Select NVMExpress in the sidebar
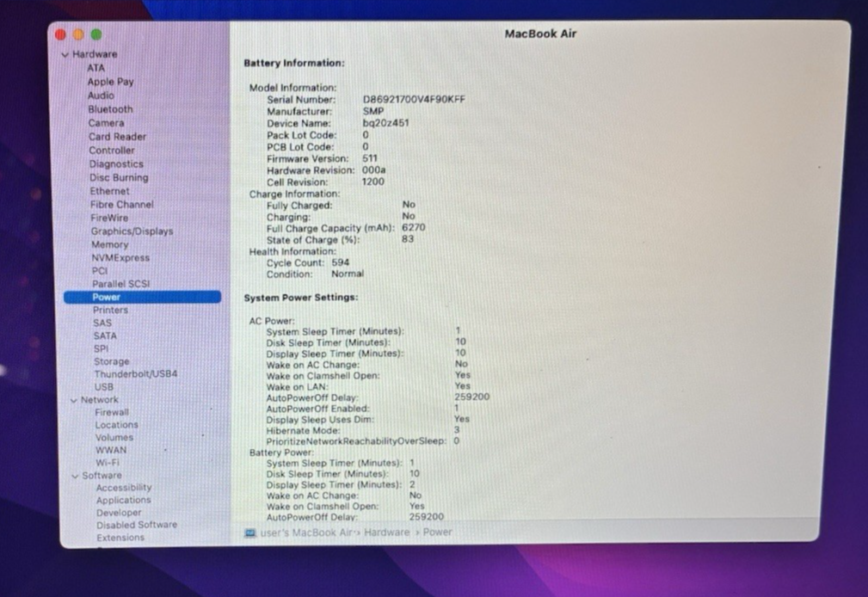 [x=120, y=257]
